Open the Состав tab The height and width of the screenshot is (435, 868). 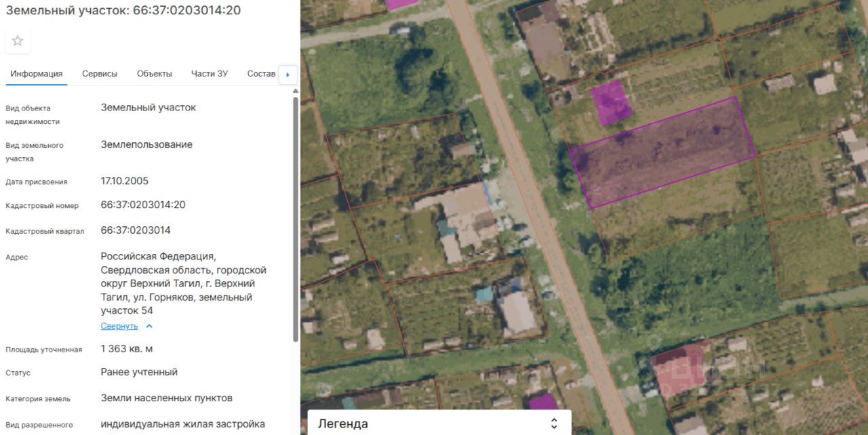(x=262, y=74)
